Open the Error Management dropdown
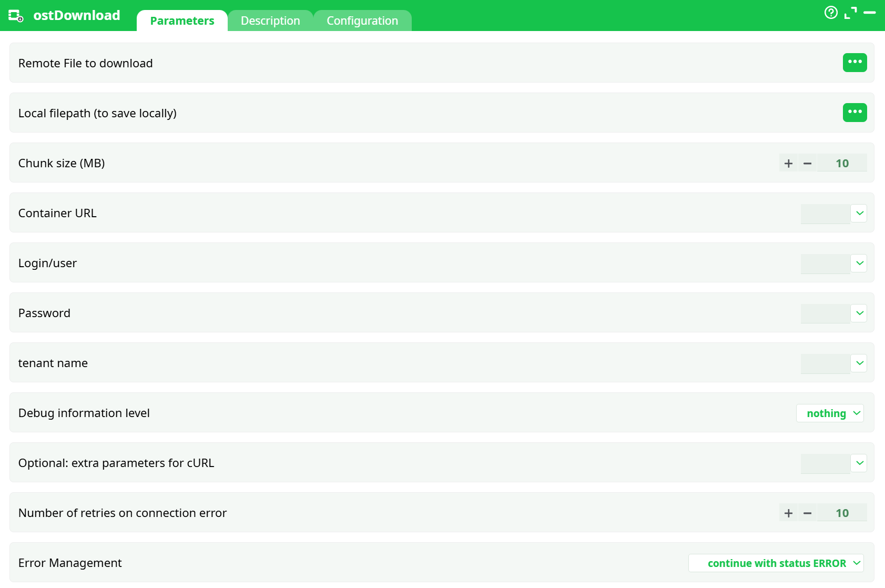Viewport: 885px width, 588px height. point(777,563)
